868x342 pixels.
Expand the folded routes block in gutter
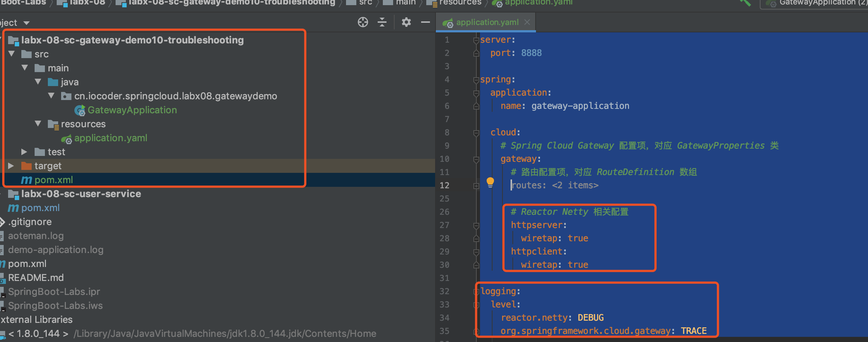pyautogui.click(x=476, y=186)
